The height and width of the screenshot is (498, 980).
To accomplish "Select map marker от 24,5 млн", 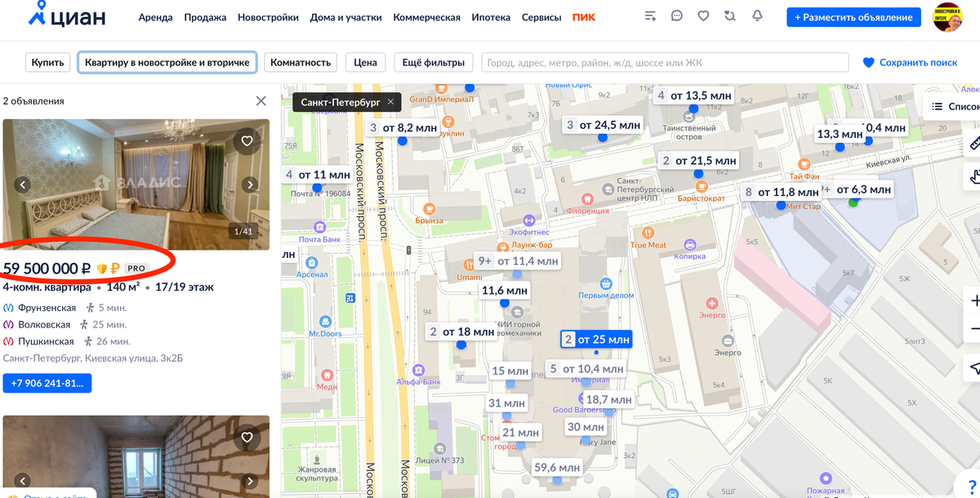I will click(603, 125).
